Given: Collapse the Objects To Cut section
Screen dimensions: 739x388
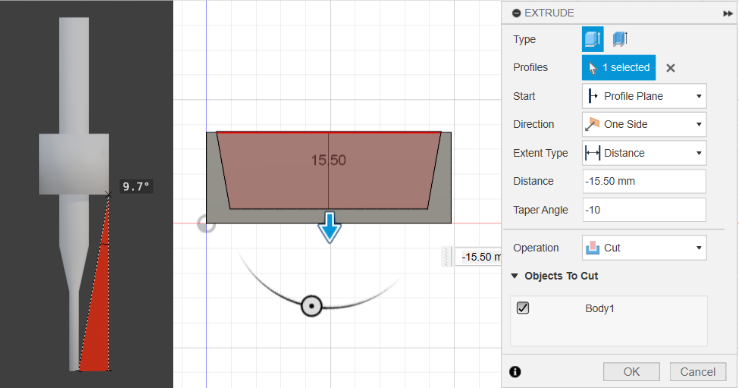Looking at the screenshot, I should [515, 276].
